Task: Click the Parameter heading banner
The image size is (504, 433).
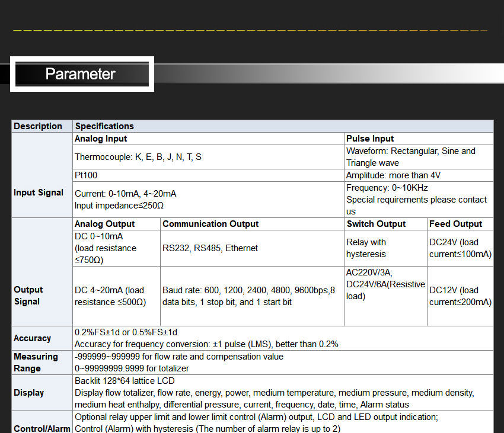Action: click(81, 73)
